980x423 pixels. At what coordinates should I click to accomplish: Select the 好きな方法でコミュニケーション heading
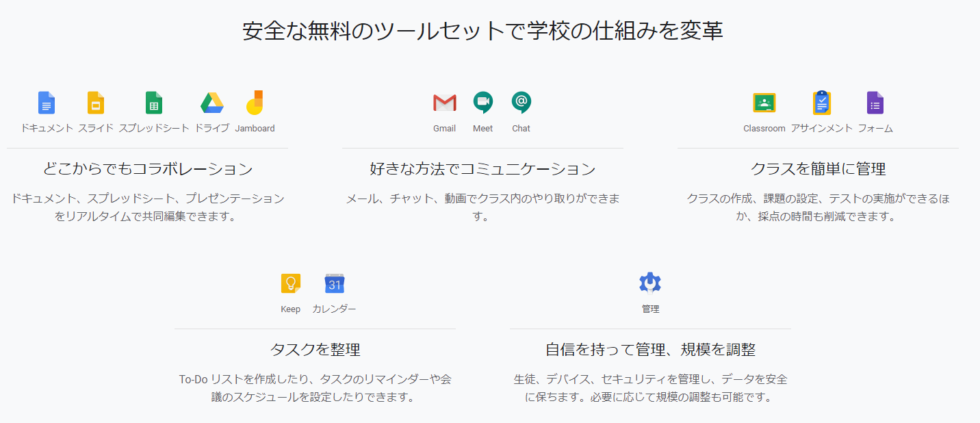482,169
